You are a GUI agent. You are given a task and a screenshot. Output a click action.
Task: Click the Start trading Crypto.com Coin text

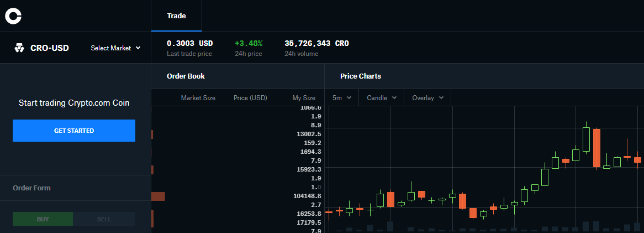pos(74,103)
